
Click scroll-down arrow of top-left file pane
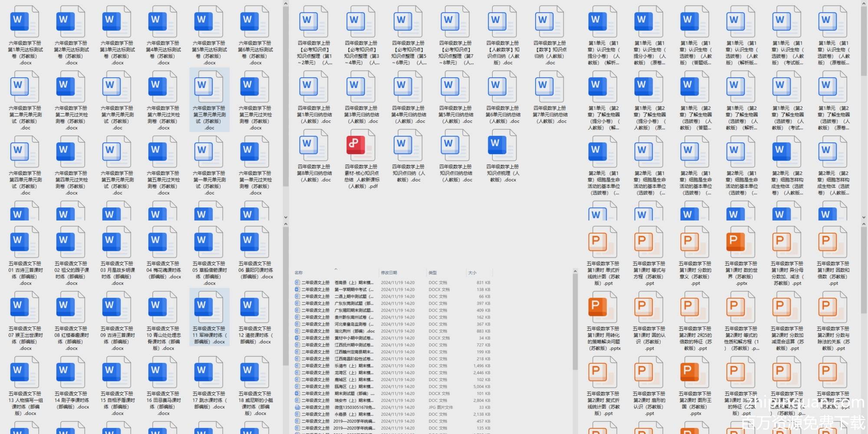[286, 217]
